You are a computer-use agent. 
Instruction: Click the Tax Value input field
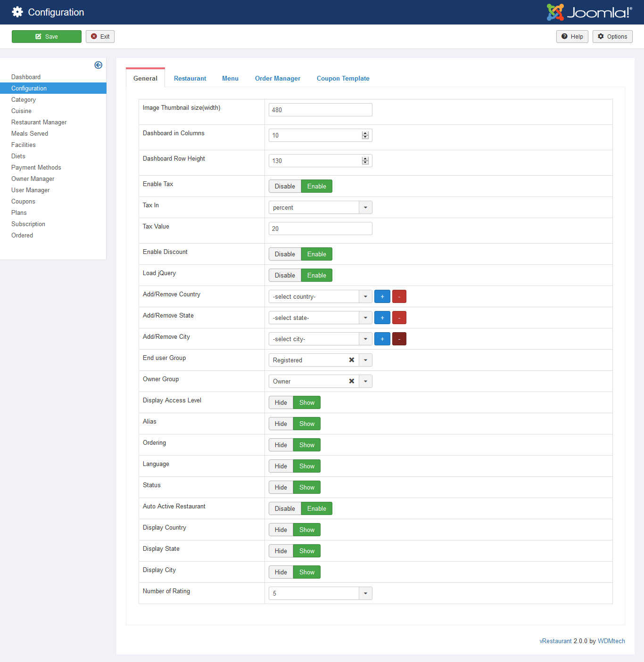pyautogui.click(x=320, y=229)
